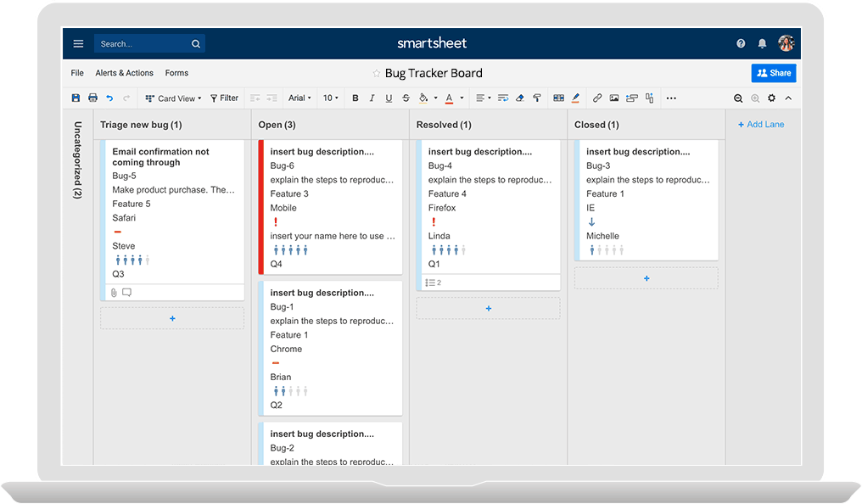
Task: Insert a hyperlink with the link icon
Action: point(597,98)
